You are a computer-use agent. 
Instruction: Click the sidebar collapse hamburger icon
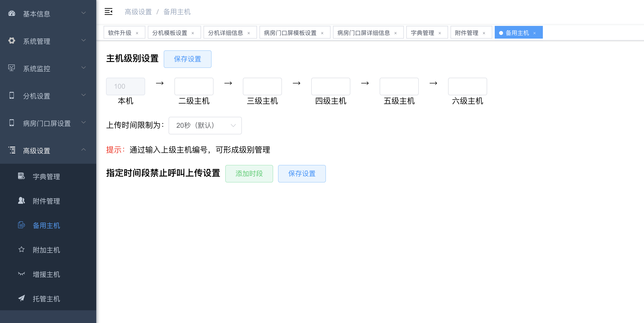tap(108, 11)
